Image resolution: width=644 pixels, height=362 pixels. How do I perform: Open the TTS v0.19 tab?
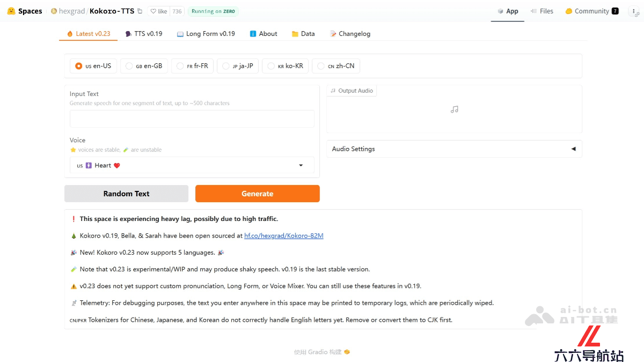click(x=144, y=34)
